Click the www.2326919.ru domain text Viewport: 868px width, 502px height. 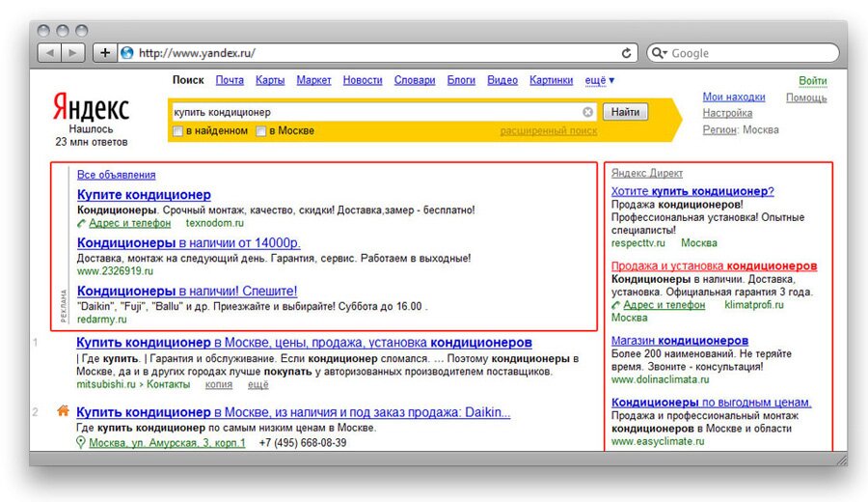(115, 271)
